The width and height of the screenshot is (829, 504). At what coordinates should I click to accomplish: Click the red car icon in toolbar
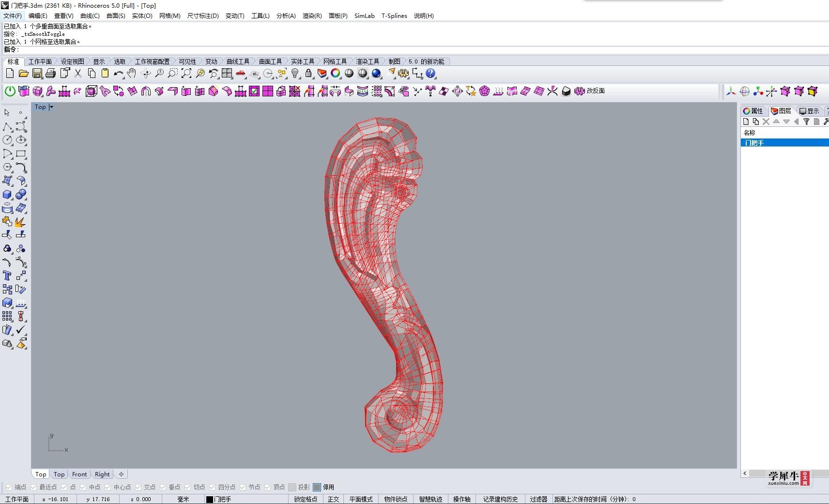pyautogui.click(x=241, y=74)
